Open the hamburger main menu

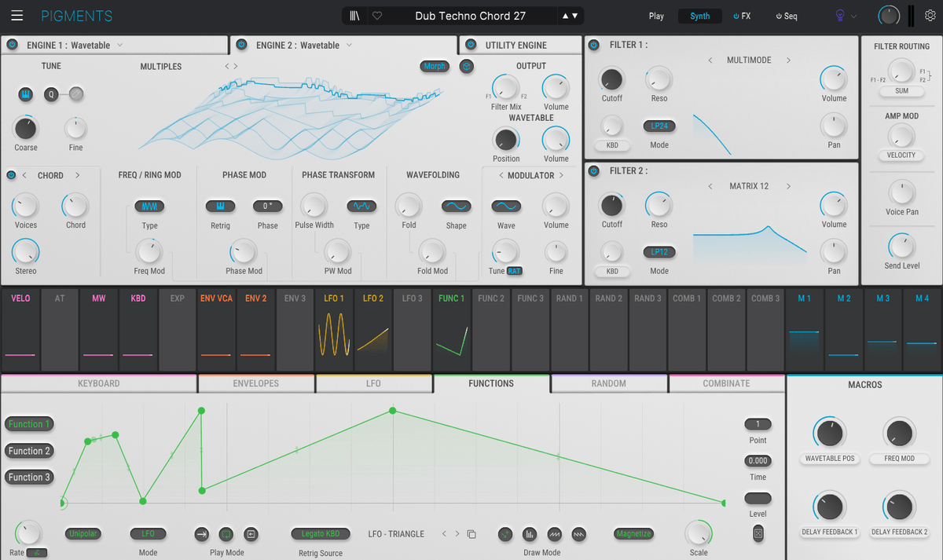(x=17, y=16)
